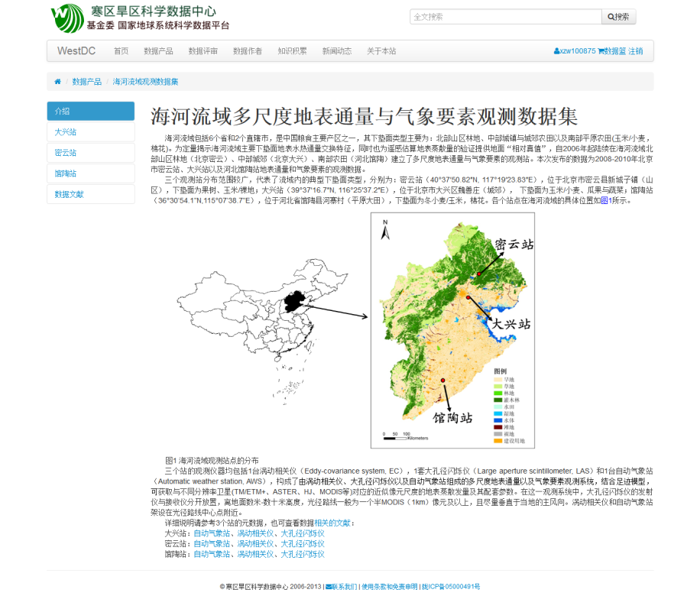Image resolution: width=700 pixels, height=596 pixels.
Task: Open the 数据篮 shopping cart
Action: click(x=611, y=51)
